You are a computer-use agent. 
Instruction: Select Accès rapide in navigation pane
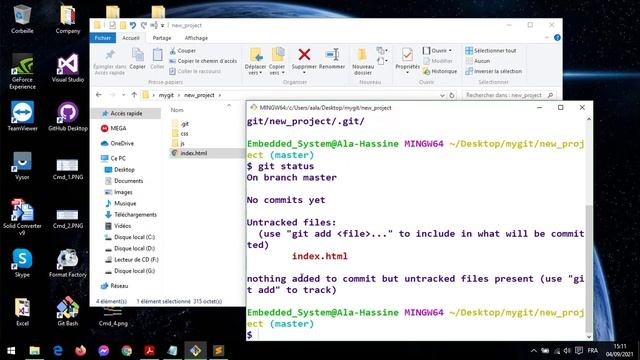126,113
